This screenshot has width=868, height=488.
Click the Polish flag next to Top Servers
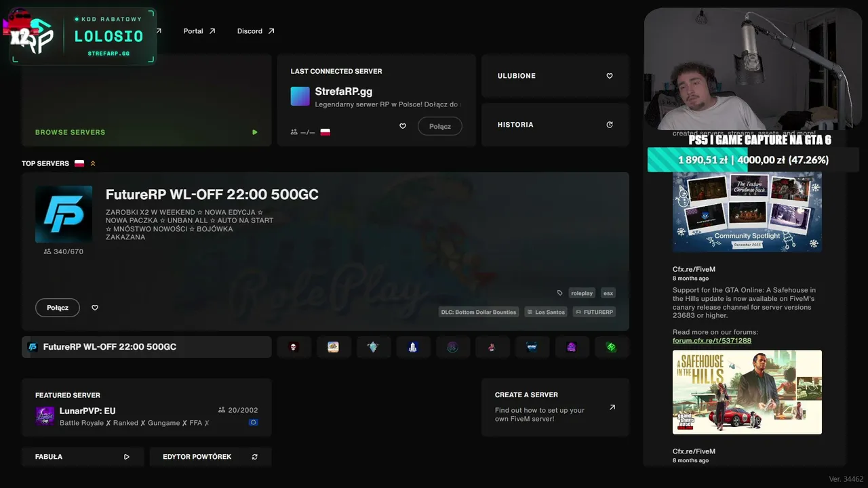pos(79,163)
